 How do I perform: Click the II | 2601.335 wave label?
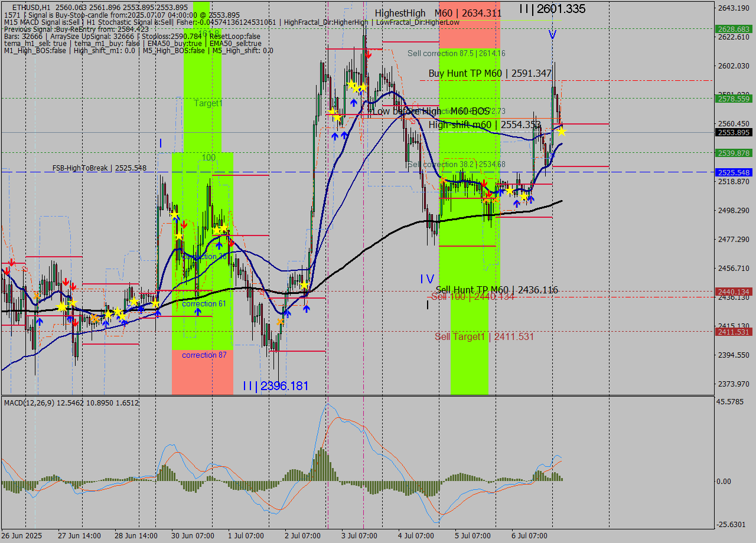tap(552, 9)
